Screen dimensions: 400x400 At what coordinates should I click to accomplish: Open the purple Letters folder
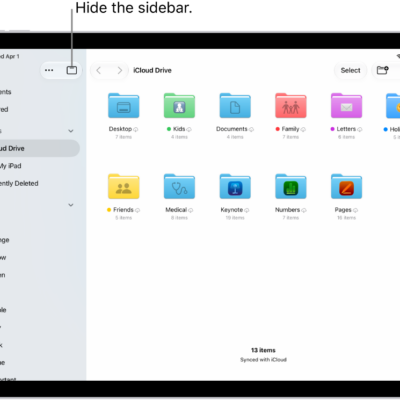click(x=346, y=106)
